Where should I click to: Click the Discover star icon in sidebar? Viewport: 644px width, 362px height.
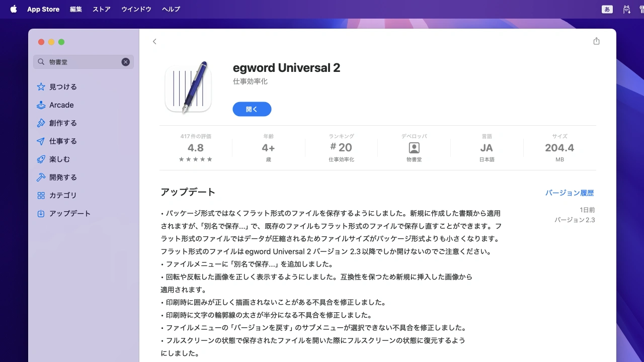click(41, 87)
